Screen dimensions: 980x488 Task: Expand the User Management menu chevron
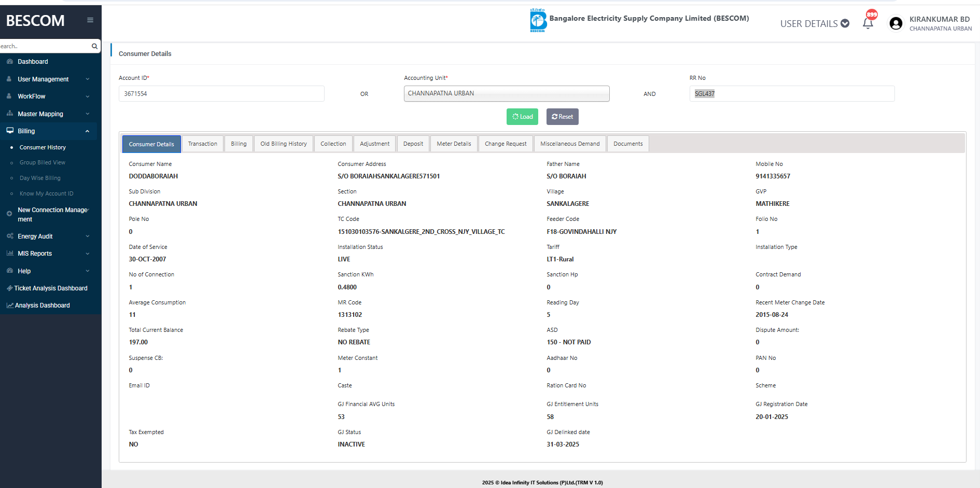[88, 79]
